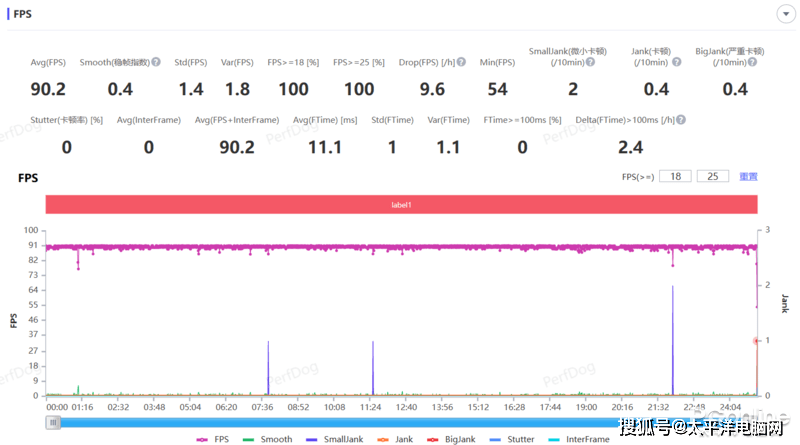
Task: Click the red BigJank marker on chart's right edge
Action: click(756, 341)
